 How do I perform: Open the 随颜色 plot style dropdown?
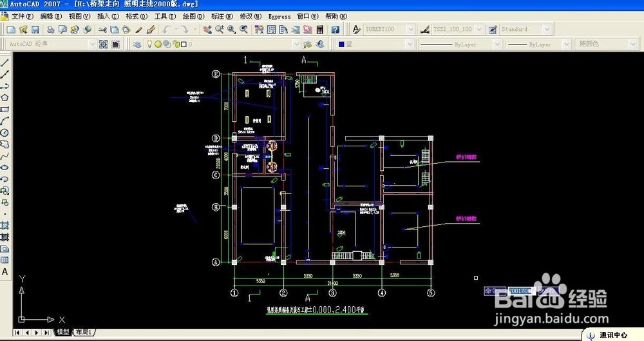click(x=633, y=44)
